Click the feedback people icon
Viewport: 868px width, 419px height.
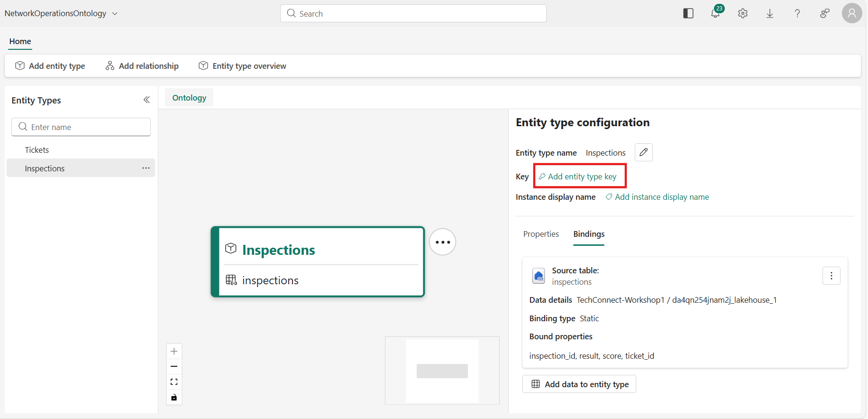click(x=825, y=13)
